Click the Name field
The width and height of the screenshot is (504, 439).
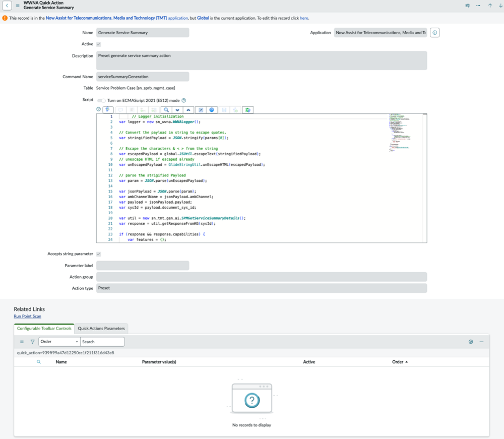[143, 32]
